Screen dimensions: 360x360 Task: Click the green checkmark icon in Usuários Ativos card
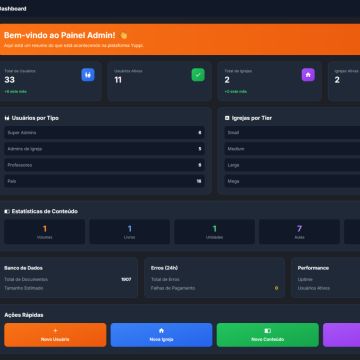(198, 75)
